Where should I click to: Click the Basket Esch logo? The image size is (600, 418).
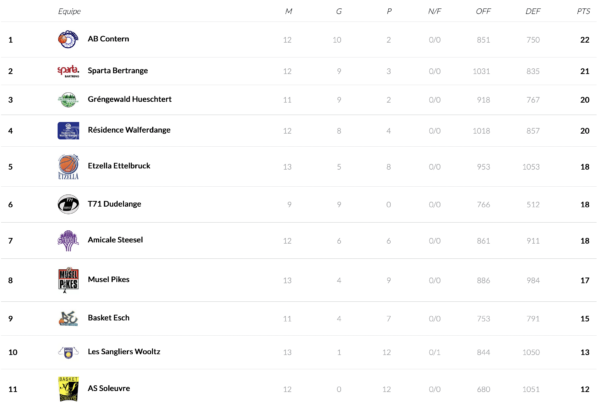tap(67, 318)
